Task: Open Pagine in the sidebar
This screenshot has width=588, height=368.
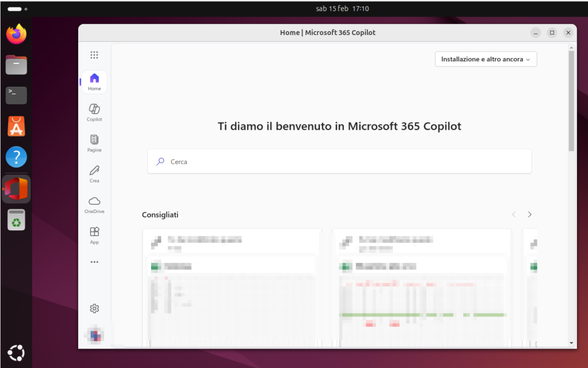Action: coord(94,144)
